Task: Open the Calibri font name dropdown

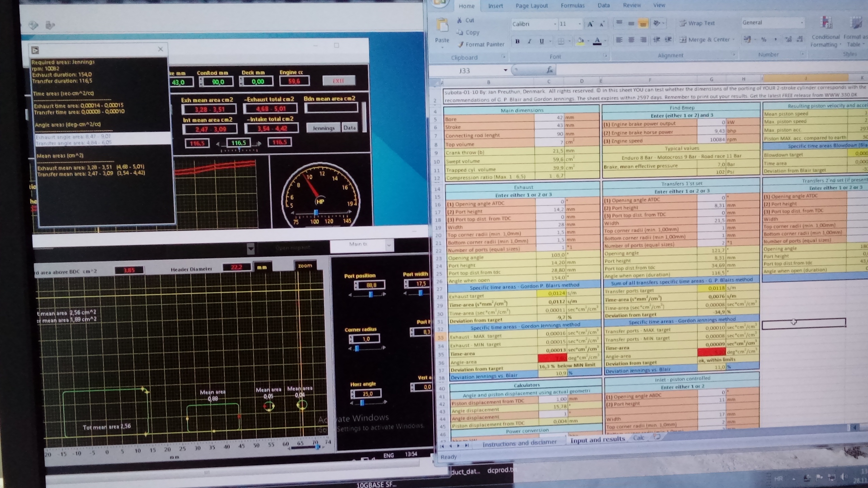Action: pyautogui.click(x=555, y=24)
